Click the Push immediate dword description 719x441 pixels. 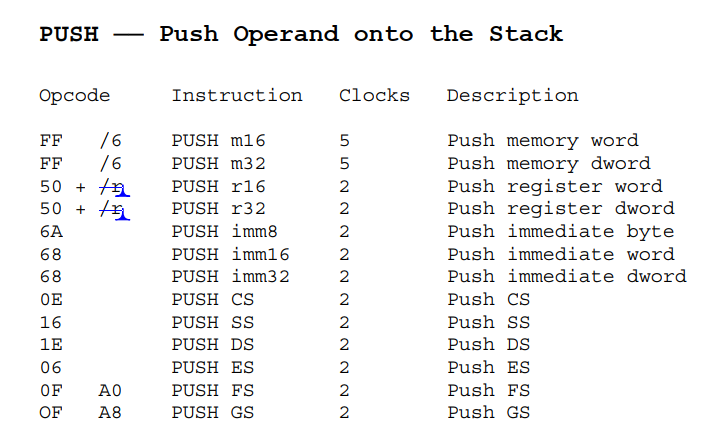(x=566, y=277)
